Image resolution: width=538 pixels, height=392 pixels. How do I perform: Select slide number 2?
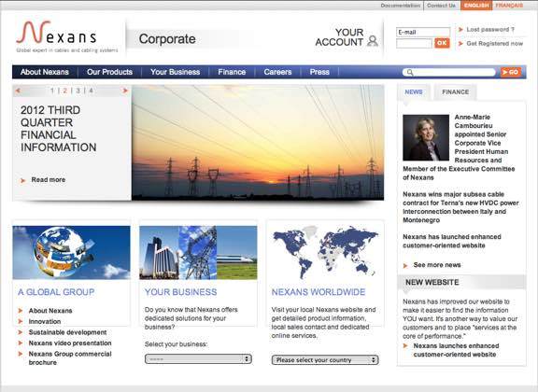point(64,91)
